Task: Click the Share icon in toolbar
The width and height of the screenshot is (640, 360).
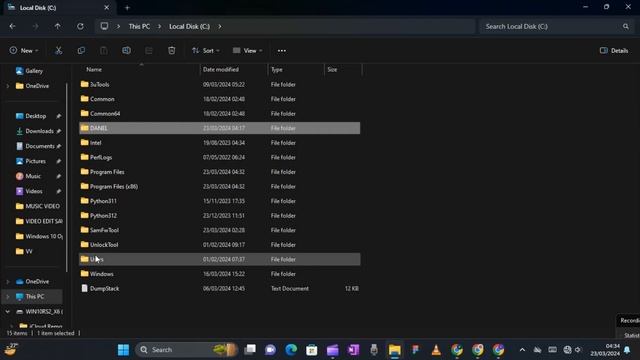Action: (149, 51)
